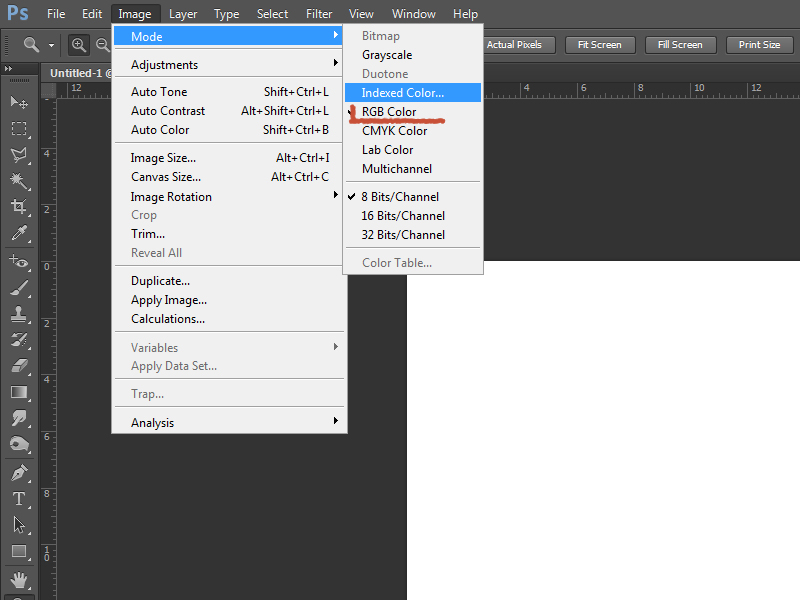Click the white document canvas
The height and width of the screenshot is (600, 800).
pos(603,430)
